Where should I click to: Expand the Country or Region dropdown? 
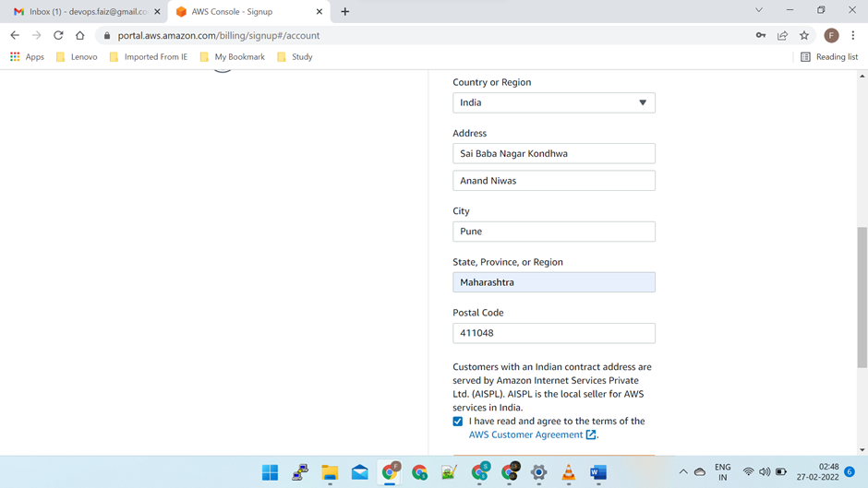pyautogui.click(x=553, y=103)
